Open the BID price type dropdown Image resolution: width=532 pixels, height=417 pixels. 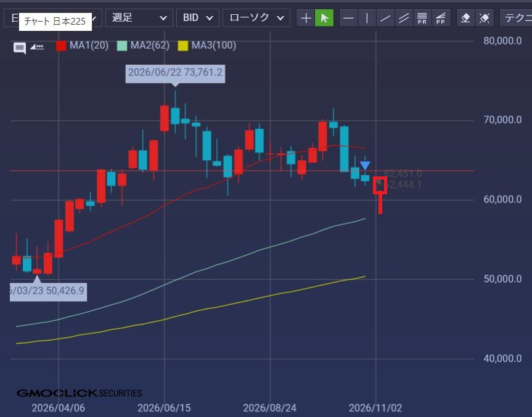point(198,18)
